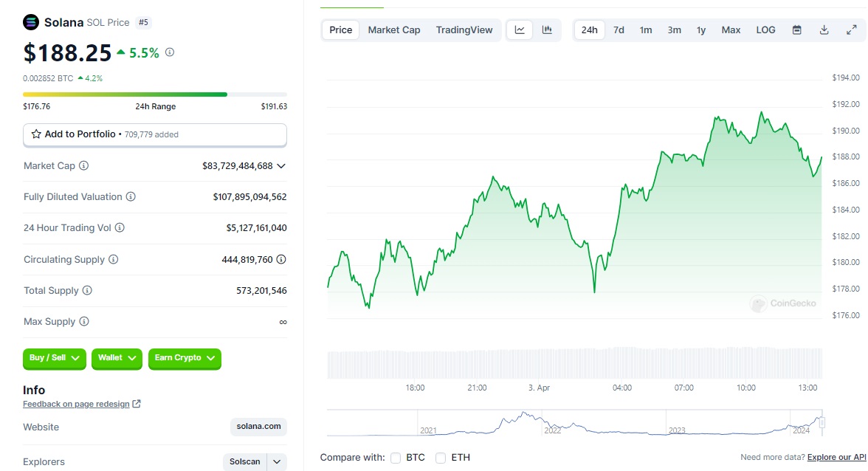Open Buy / Sell dropdown
This screenshot has width=868, height=471.
pos(55,358)
